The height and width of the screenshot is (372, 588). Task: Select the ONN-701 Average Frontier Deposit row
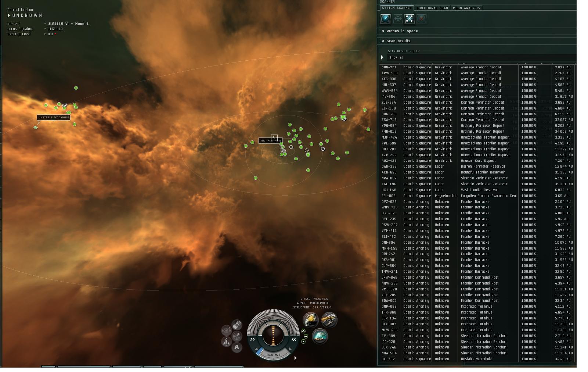click(x=477, y=67)
